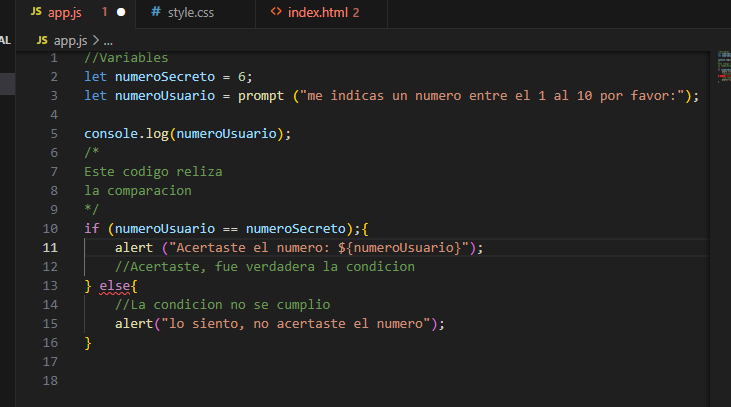Click the HTML brackets icon in index.html tab
The image size is (731, 407).
point(276,12)
